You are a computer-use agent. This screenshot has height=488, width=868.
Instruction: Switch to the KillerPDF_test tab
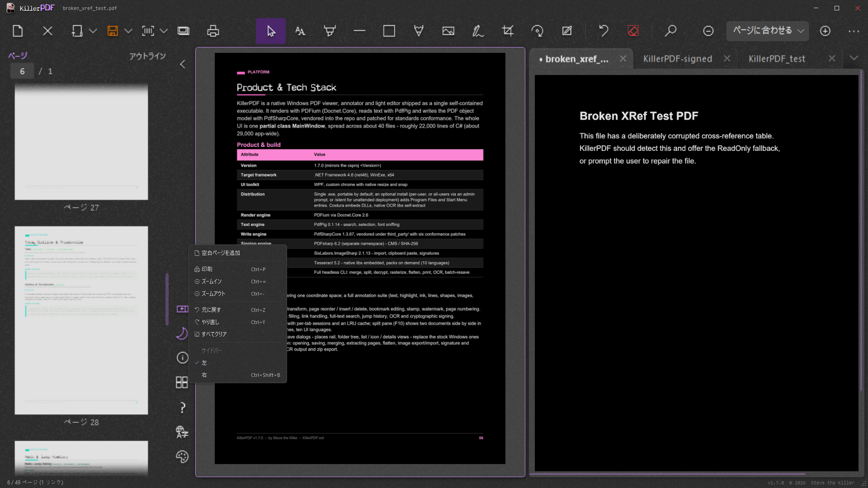777,59
